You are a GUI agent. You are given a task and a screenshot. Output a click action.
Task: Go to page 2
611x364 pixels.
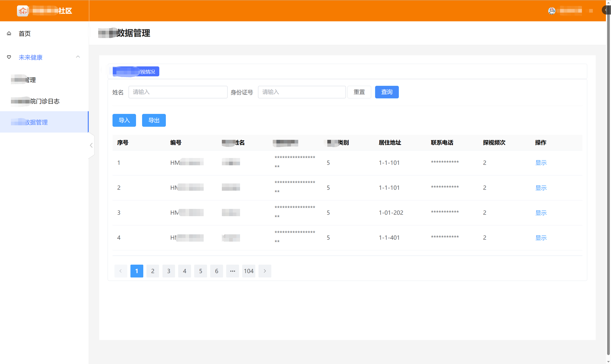[153, 271]
